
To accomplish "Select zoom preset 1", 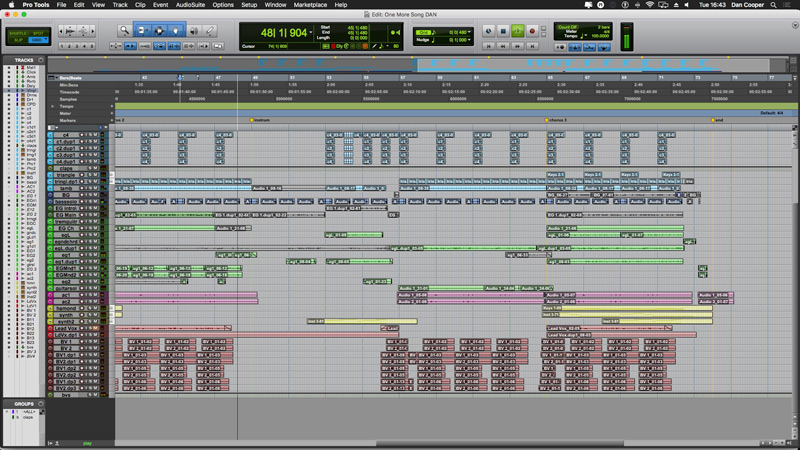I will coord(62,46).
